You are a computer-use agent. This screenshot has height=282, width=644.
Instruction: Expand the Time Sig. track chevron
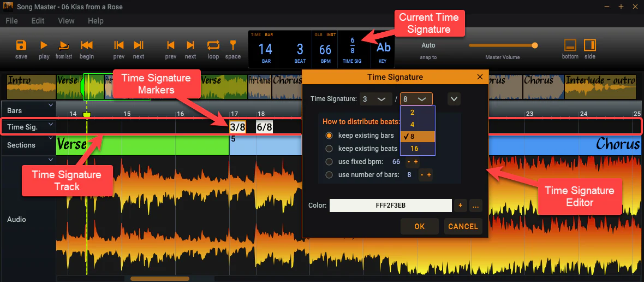click(51, 124)
